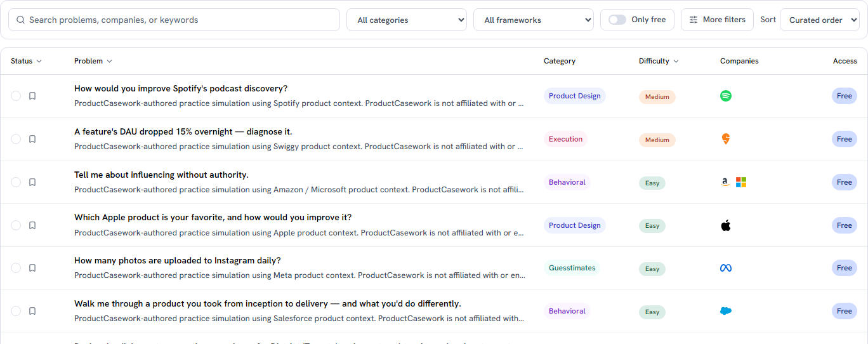Click the Free badge on Salesforce row
868x344 pixels.
(x=845, y=311)
